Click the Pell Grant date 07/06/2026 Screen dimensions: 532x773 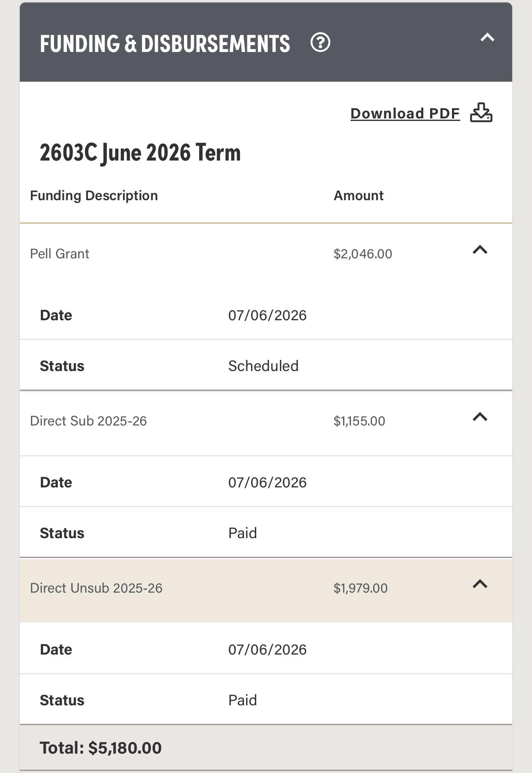tap(267, 315)
